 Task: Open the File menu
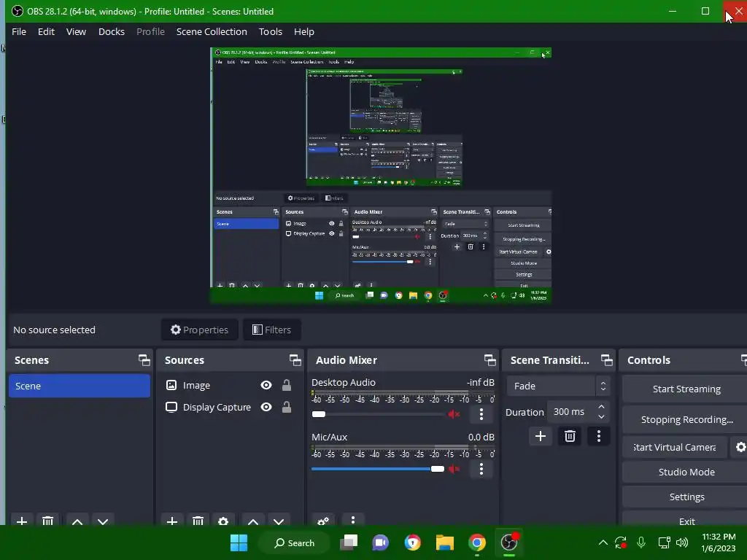tap(19, 31)
